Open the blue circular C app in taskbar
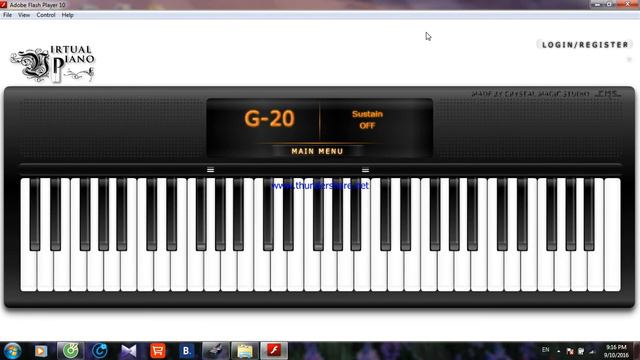 [99, 351]
